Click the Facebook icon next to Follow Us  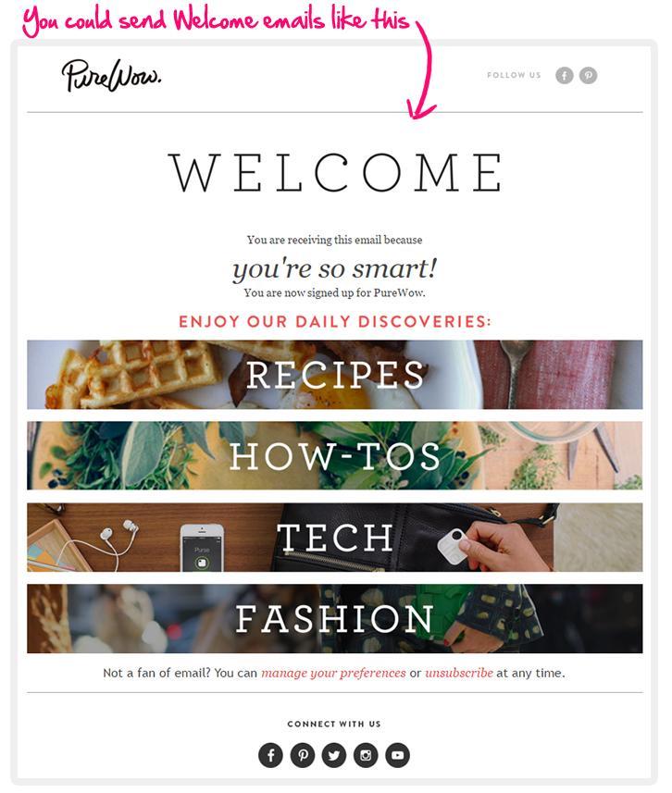point(565,75)
